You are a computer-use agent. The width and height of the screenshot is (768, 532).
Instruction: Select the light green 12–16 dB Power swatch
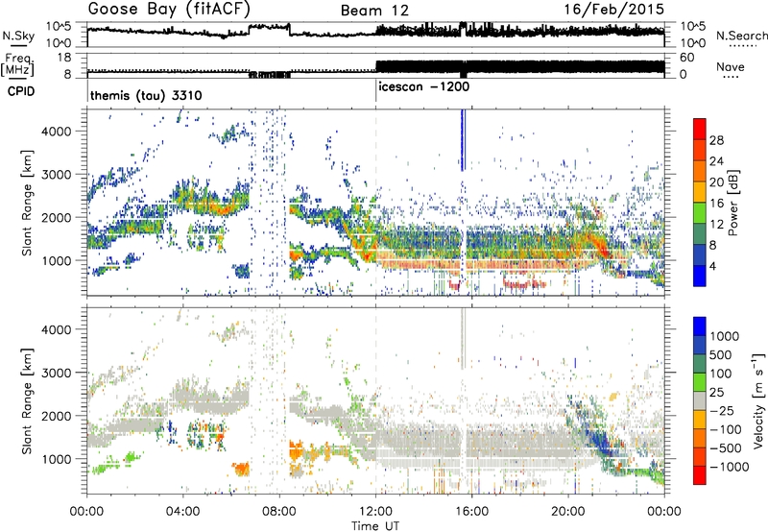coord(700,213)
